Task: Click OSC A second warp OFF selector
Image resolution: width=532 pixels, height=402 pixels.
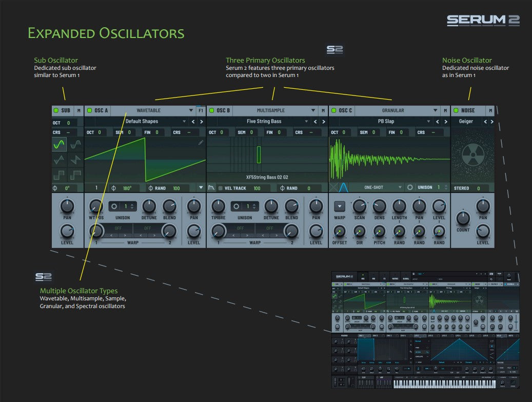Action: click(148, 228)
